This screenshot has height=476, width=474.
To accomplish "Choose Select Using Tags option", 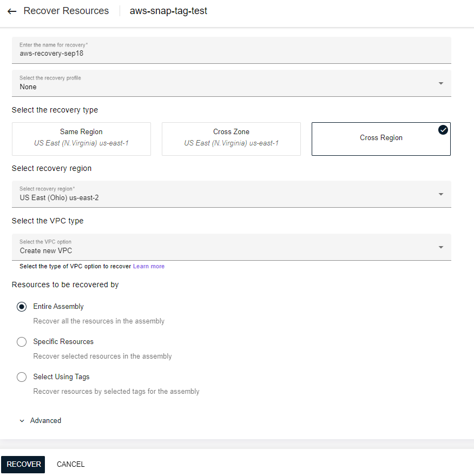I will tap(22, 377).
